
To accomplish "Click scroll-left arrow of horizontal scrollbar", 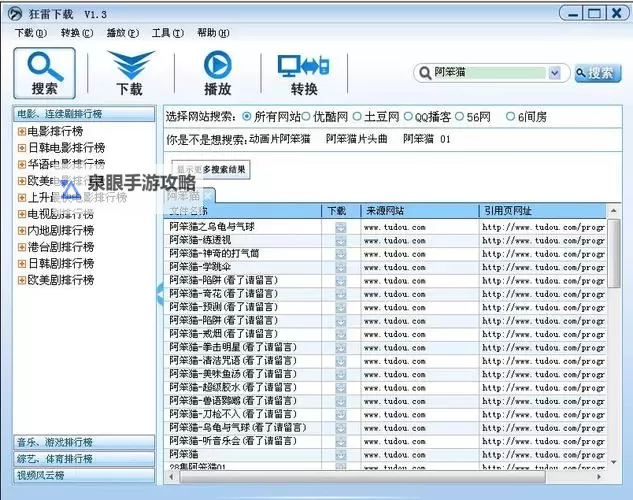I will pos(172,477).
